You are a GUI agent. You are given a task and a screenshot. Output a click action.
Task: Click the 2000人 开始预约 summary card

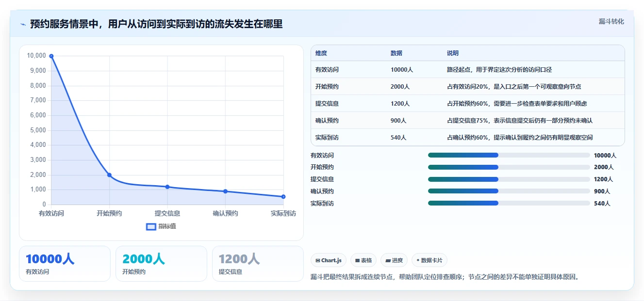[x=161, y=264]
